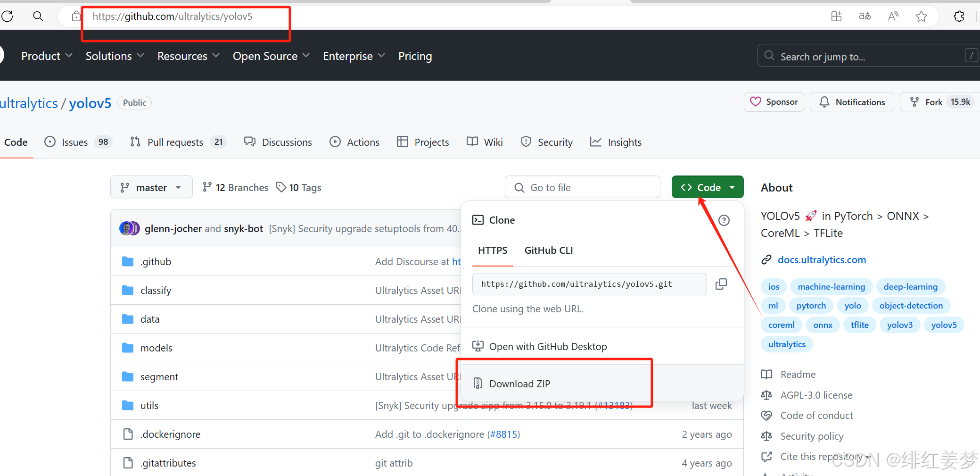Viewport: 980px width, 476px height.
Task: Toggle the green Code dropdown button
Action: pos(708,187)
